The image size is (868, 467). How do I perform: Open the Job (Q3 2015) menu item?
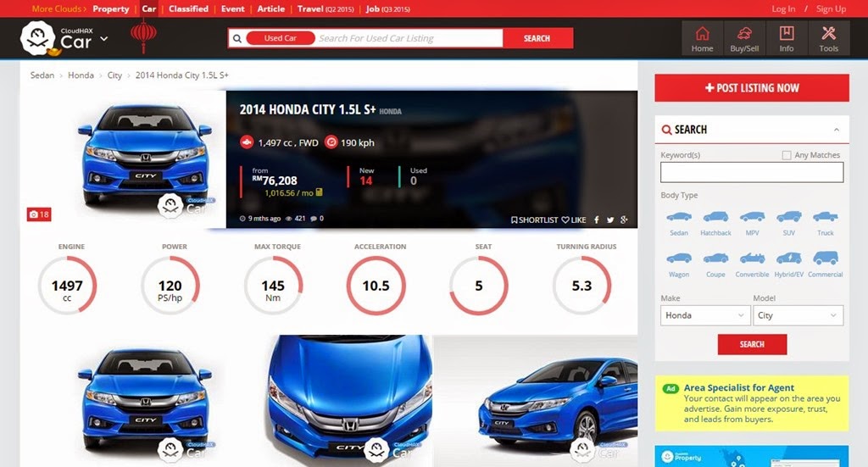point(387,8)
